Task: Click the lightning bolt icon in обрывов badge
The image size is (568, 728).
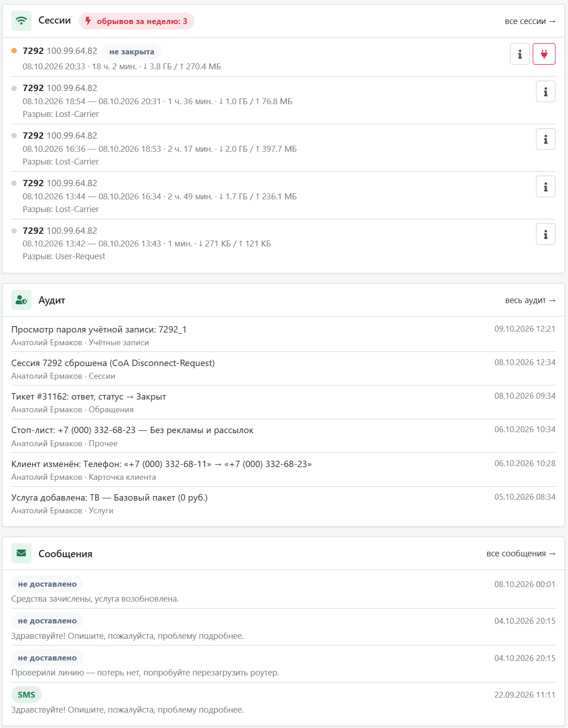Action: 88,21
